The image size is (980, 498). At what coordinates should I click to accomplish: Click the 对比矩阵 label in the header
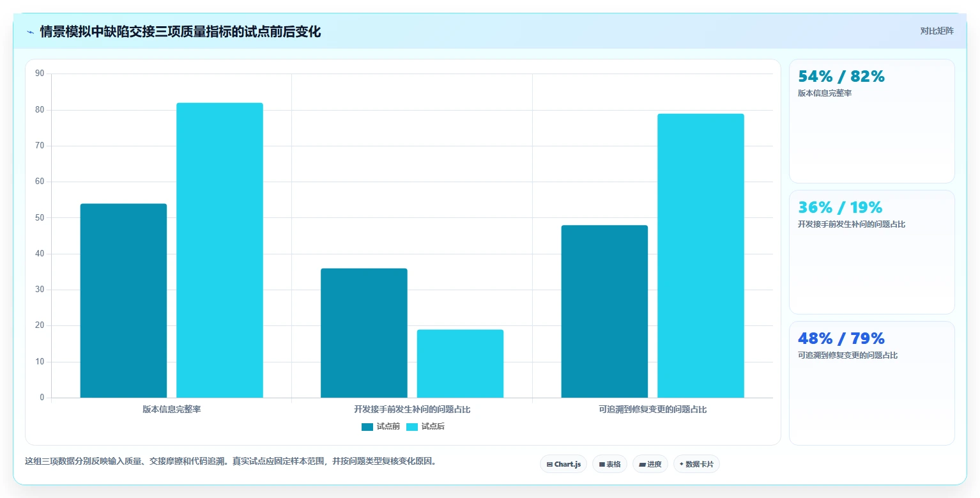937,31
